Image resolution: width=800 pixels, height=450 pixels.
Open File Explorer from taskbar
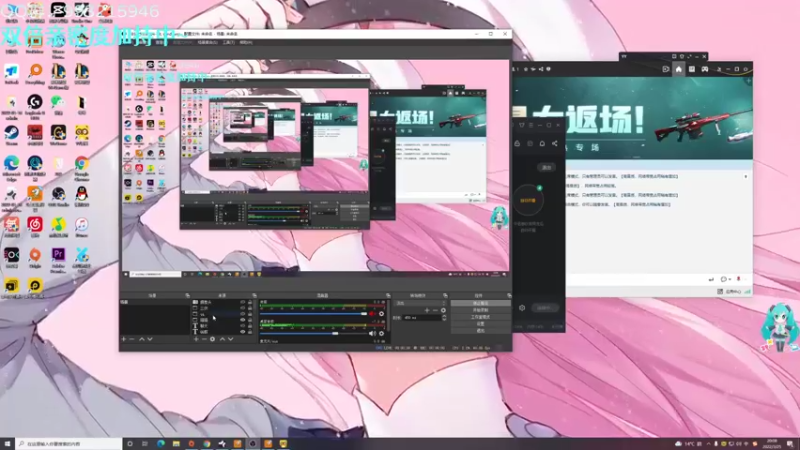(176, 444)
